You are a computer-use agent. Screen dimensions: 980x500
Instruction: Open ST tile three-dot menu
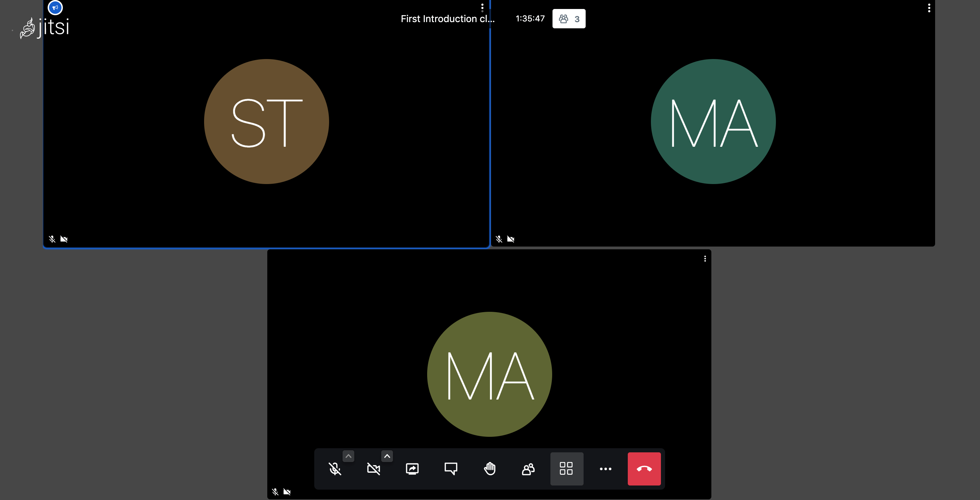coord(482,8)
